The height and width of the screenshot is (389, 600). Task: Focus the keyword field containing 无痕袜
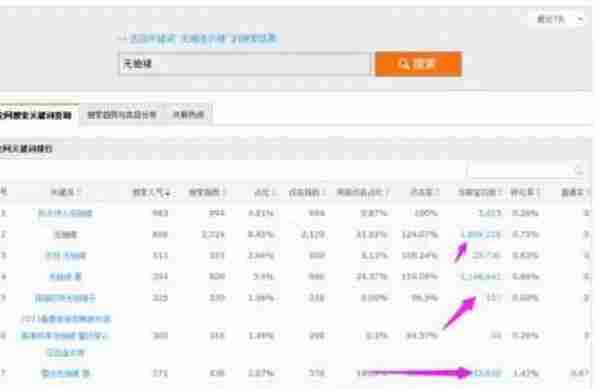[x=244, y=64]
